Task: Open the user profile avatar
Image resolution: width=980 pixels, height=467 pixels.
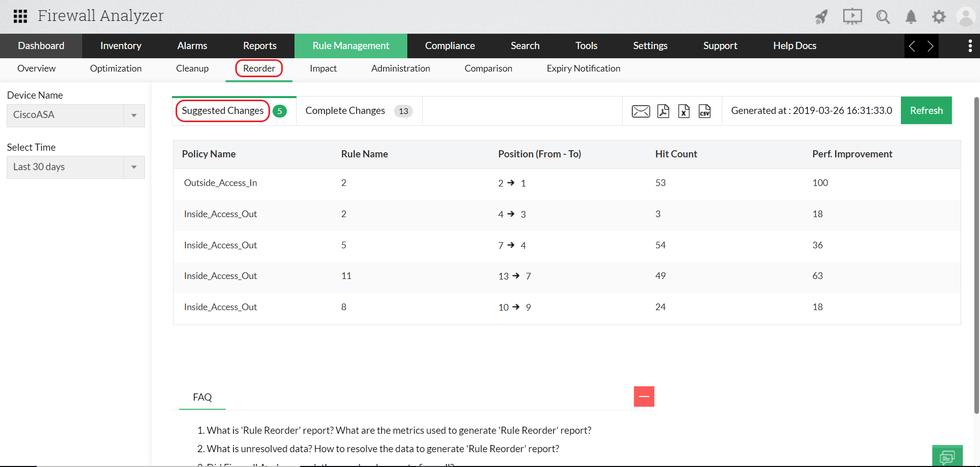Action: pyautogui.click(x=966, y=16)
